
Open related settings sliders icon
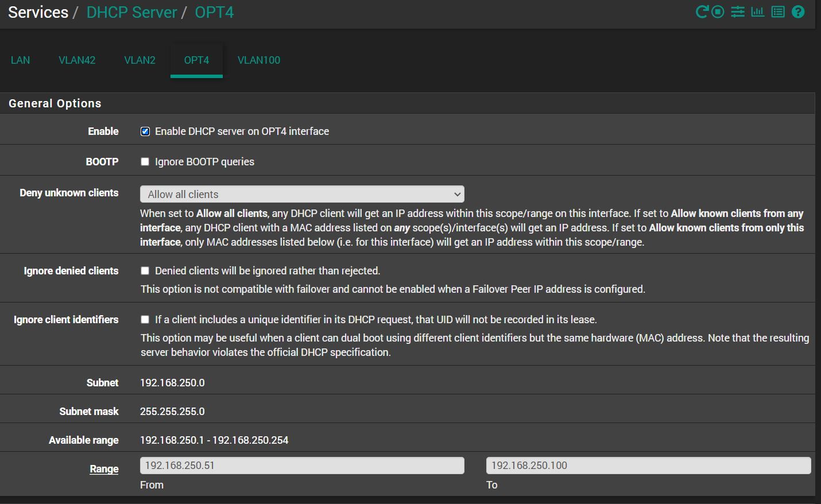738,12
